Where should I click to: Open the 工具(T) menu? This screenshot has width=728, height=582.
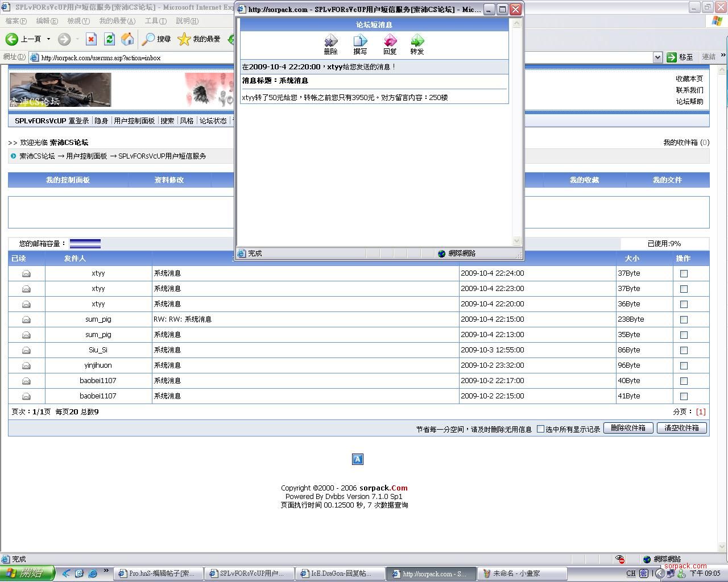[155, 21]
